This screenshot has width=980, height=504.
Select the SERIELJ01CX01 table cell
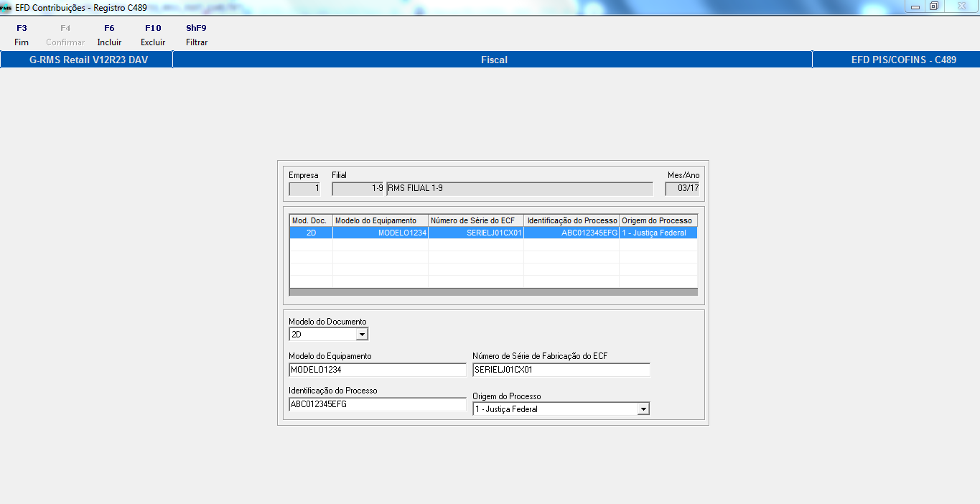tap(476, 233)
